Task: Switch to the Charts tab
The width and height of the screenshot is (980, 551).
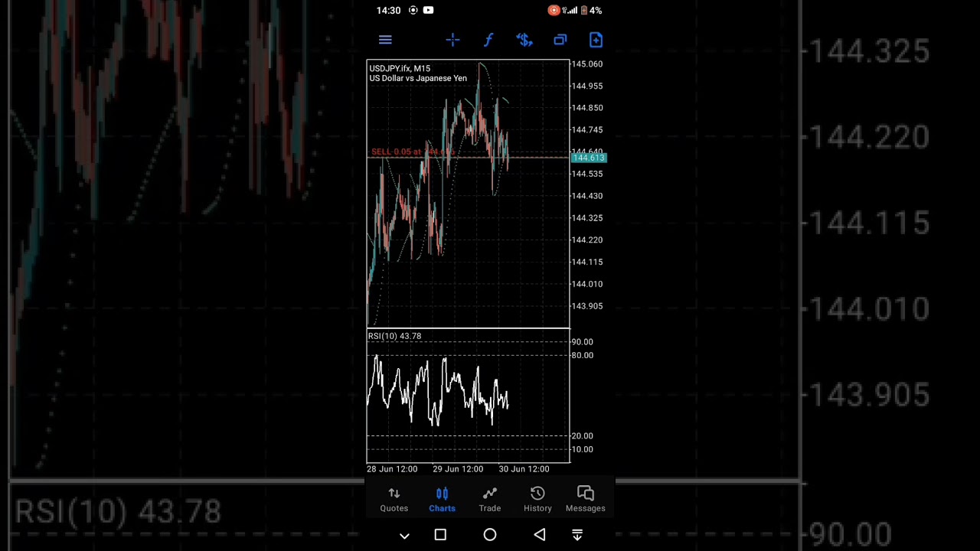Action: pos(442,499)
